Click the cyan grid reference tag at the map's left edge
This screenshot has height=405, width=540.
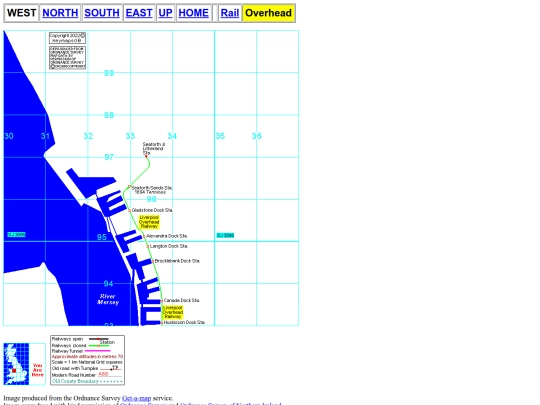click(x=17, y=235)
